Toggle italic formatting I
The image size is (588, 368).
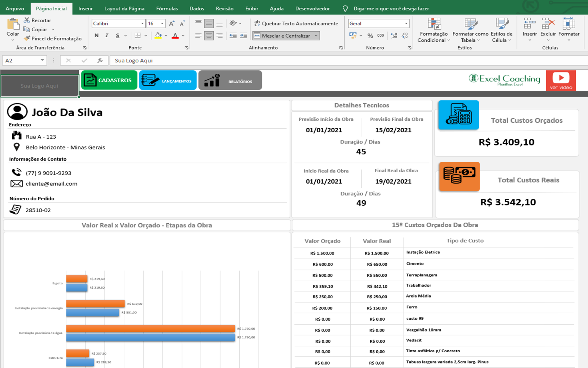[x=107, y=36]
